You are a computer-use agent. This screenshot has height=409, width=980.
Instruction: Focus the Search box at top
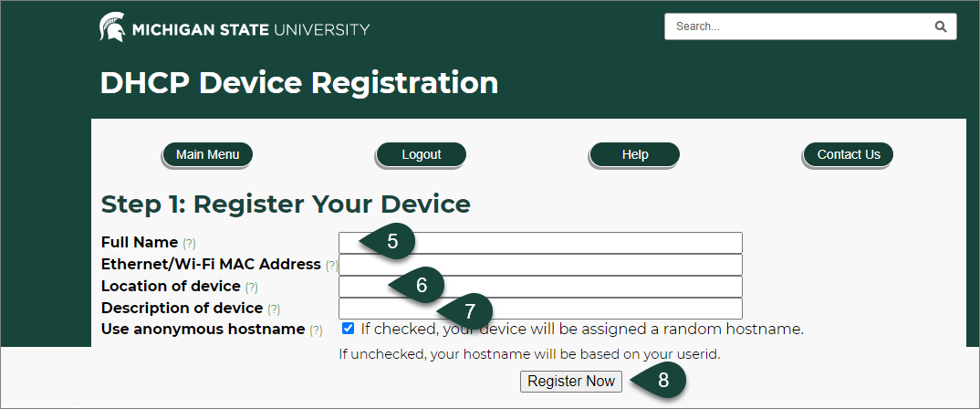[x=798, y=26]
